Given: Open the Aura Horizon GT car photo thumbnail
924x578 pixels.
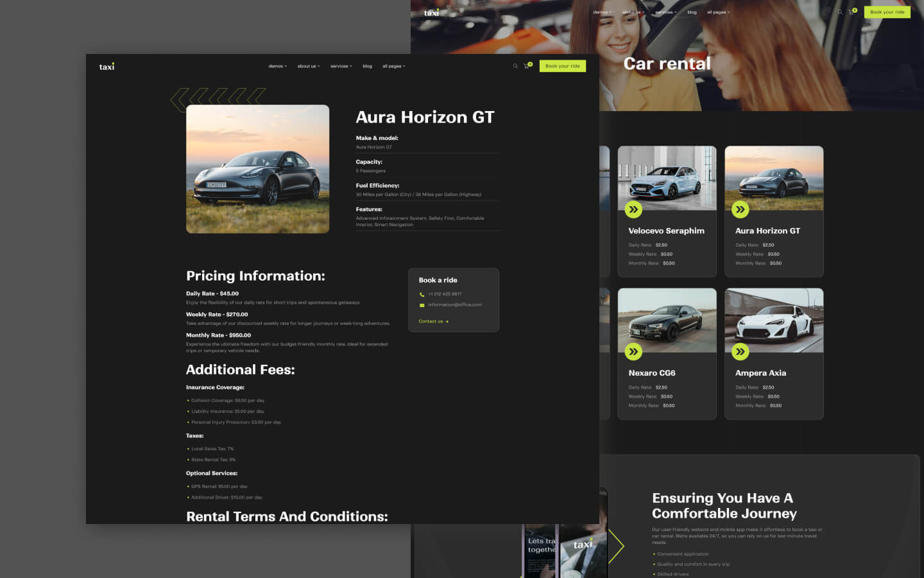Looking at the screenshot, I should 257,169.
